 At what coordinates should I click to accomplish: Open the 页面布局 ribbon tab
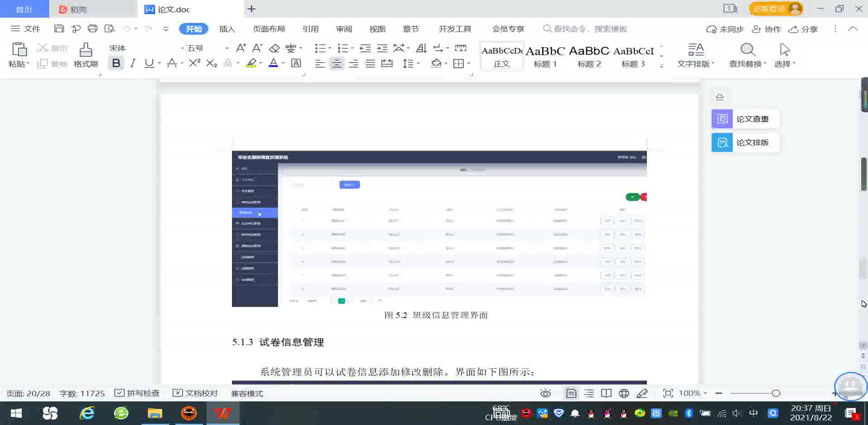(269, 29)
